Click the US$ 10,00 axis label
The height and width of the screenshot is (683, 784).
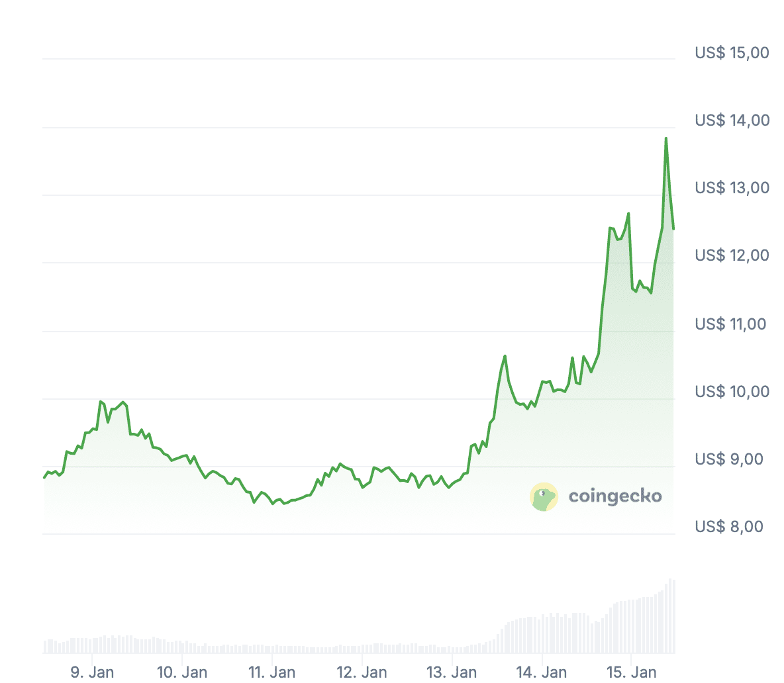(732, 391)
